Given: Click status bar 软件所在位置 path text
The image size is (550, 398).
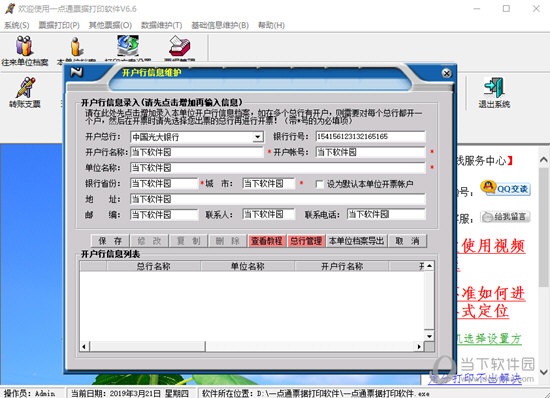Looking at the screenshot, I should click(316, 393).
